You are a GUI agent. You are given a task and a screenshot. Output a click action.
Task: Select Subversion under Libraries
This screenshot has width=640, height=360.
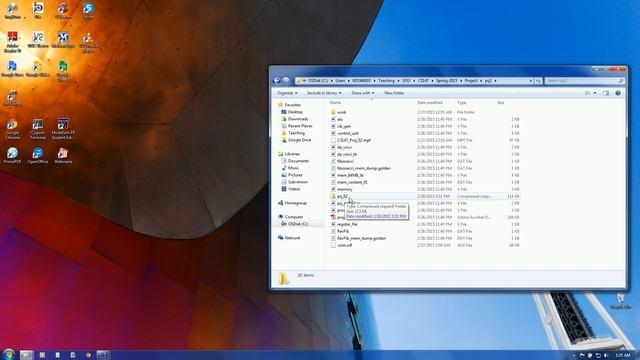[298, 182]
